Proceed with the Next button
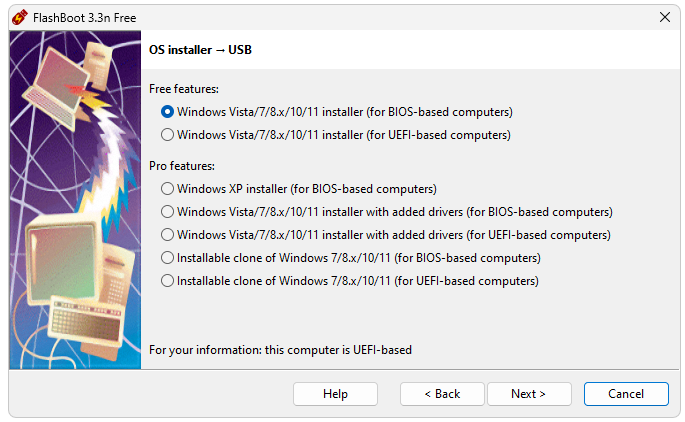 (x=528, y=394)
